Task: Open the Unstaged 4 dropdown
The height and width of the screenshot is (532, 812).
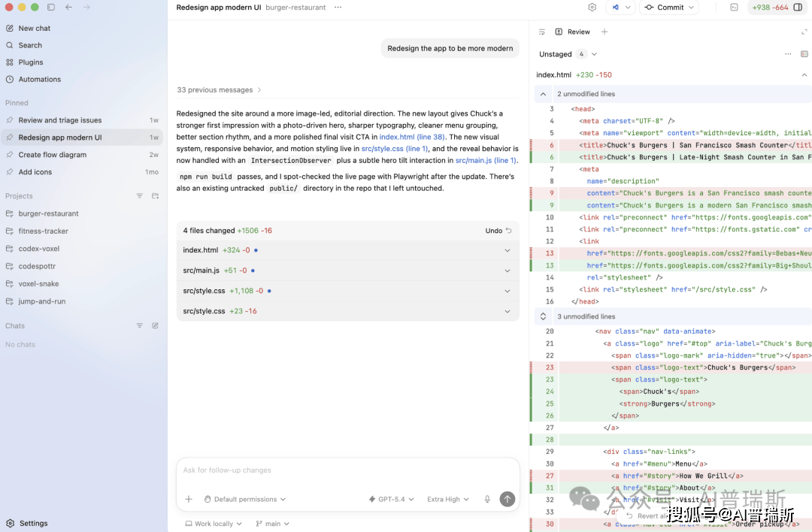Action: pyautogui.click(x=568, y=54)
